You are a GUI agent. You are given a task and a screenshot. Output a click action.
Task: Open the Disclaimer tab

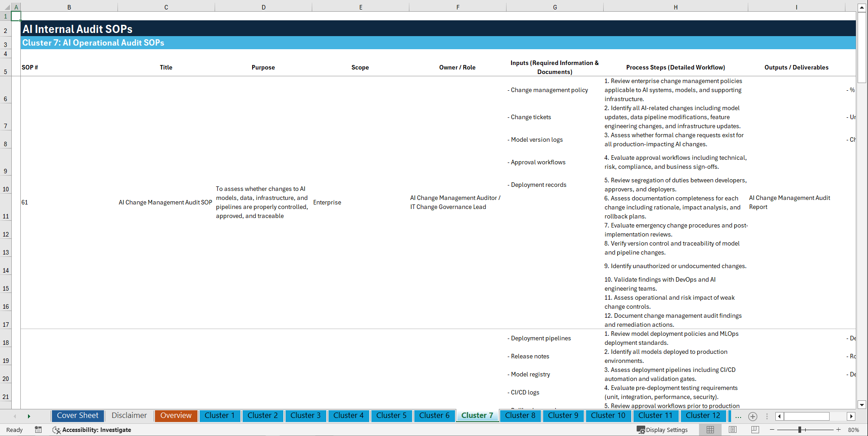coord(129,416)
